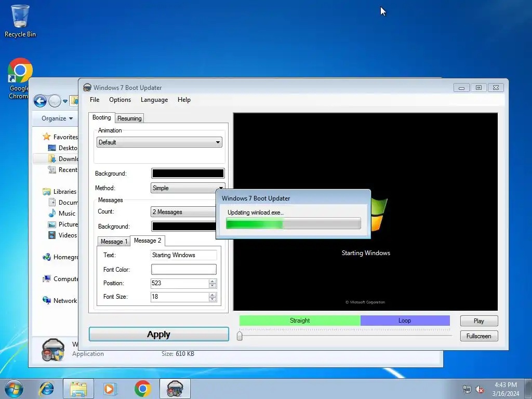Viewport: 532px width, 399px height.
Task: Click the Back arrow in Explorer window
Action: 40,101
